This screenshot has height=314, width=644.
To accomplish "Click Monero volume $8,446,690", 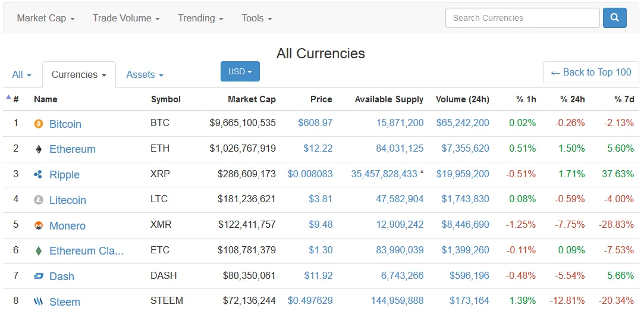I will 466,225.
